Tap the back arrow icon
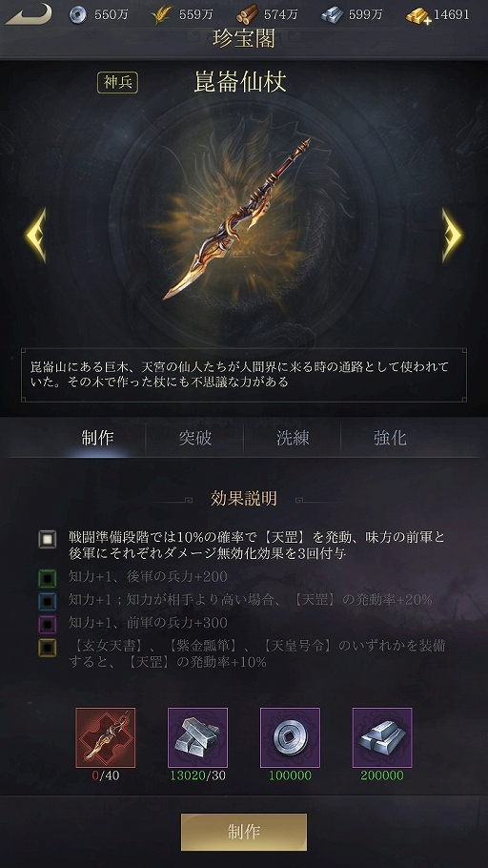 pyautogui.click(x=29, y=14)
